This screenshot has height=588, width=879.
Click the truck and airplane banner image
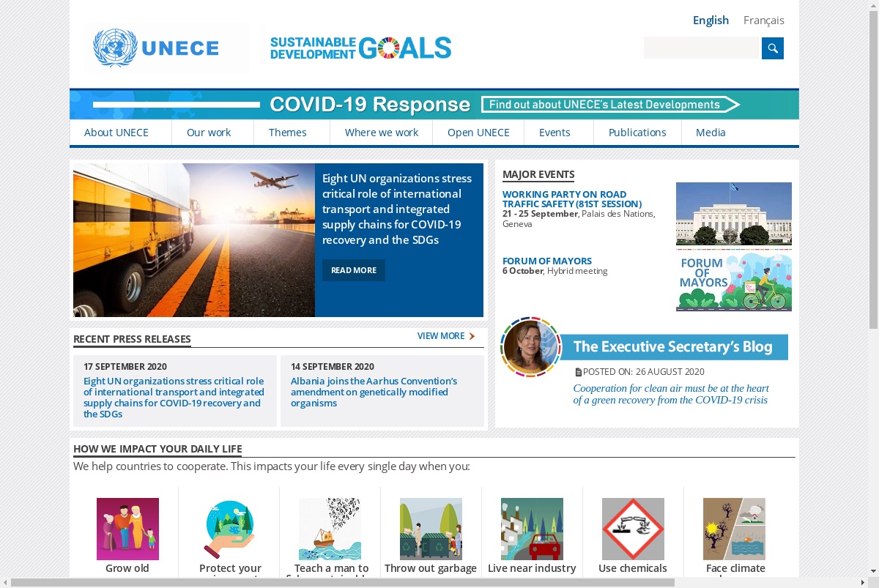[194, 240]
